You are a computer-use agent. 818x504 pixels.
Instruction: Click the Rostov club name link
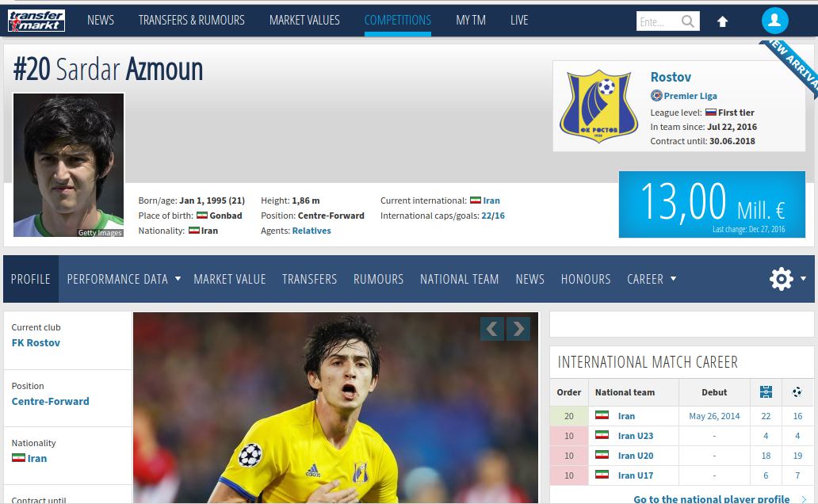(x=671, y=77)
